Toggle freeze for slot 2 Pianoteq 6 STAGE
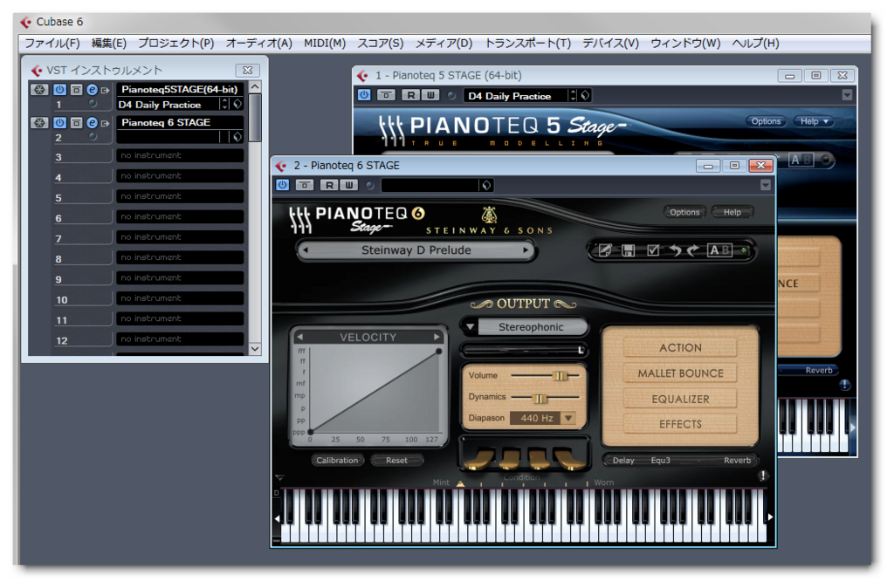894x588 pixels. (x=38, y=122)
